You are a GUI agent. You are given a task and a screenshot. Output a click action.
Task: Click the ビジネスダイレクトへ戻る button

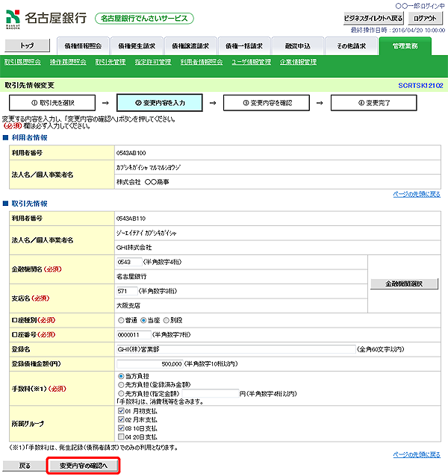click(373, 18)
